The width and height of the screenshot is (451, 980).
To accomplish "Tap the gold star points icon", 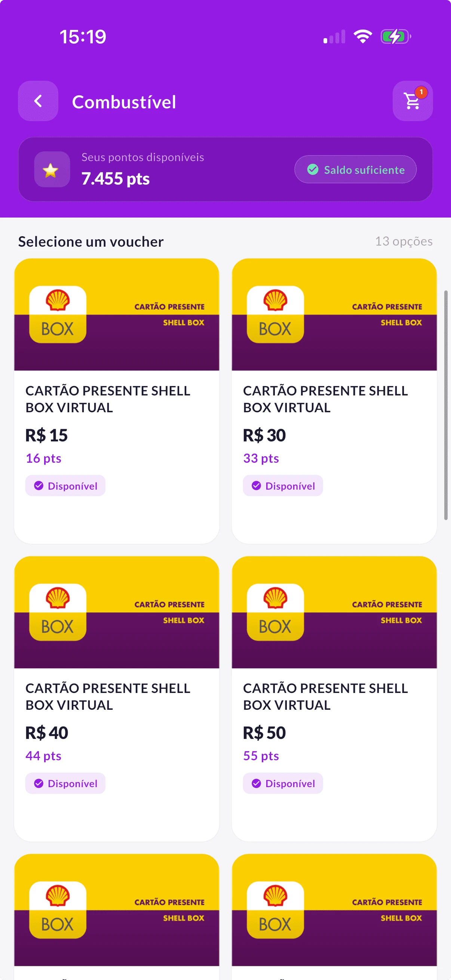I will pyautogui.click(x=52, y=170).
